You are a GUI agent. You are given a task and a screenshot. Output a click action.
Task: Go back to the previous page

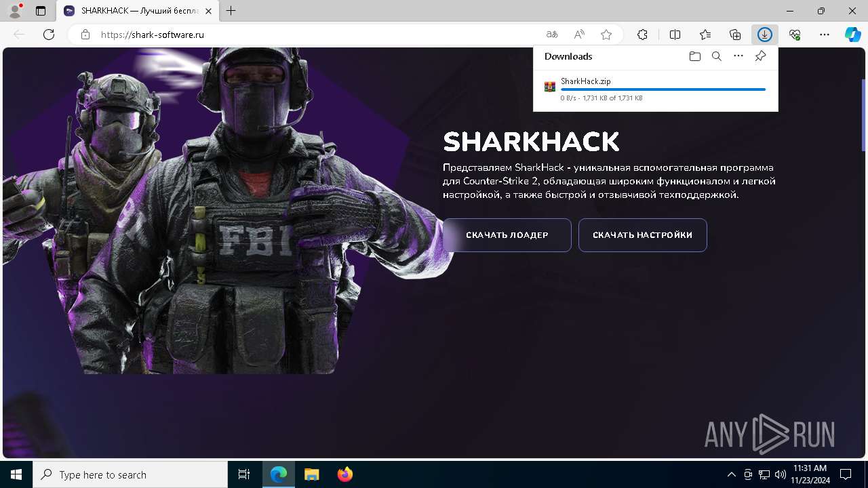(20, 35)
